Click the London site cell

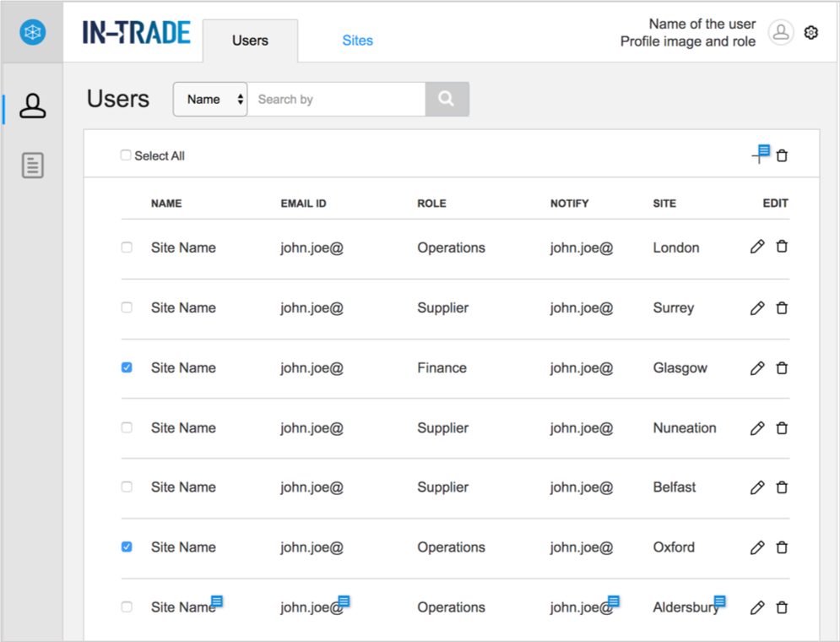click(x=676, y=248)
